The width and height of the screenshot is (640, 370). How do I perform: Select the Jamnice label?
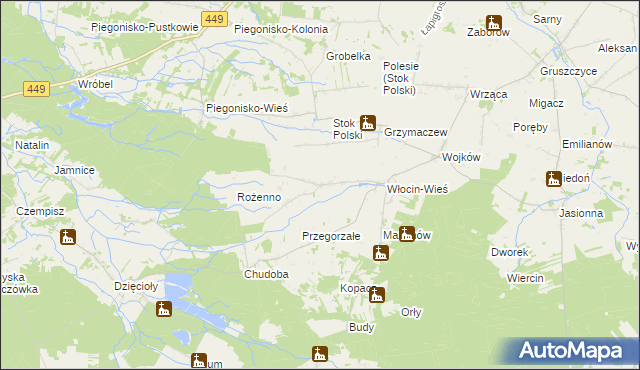point(74,171)
